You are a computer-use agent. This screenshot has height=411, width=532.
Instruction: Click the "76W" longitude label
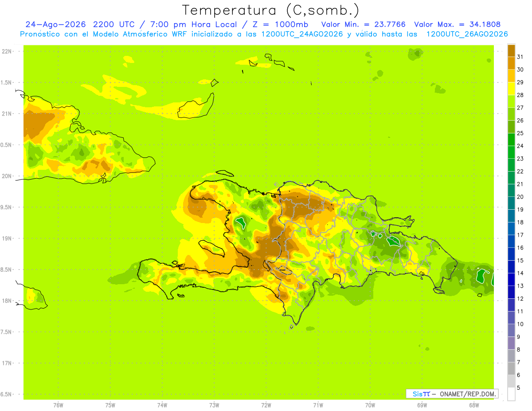coord(58,405)
